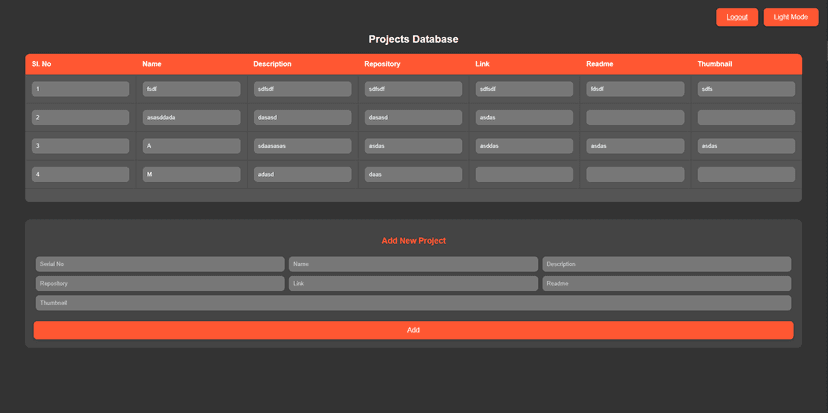Click the repository cell in row 1
Viewport: 828px width, 413px height.
413,89
